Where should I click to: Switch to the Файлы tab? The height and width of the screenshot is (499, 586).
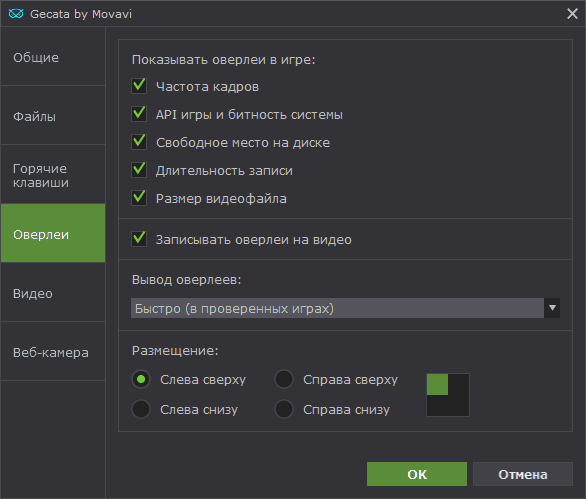53,115
